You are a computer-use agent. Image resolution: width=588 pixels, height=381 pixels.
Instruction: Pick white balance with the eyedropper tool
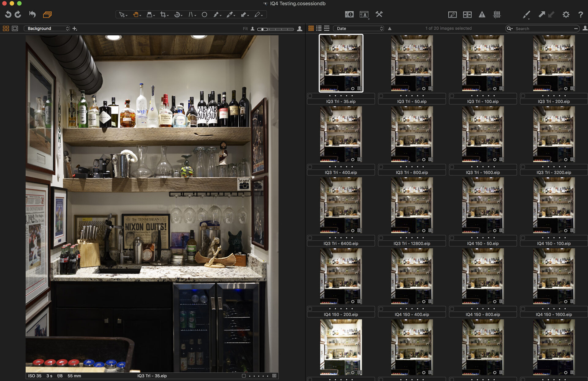[230, 14]
